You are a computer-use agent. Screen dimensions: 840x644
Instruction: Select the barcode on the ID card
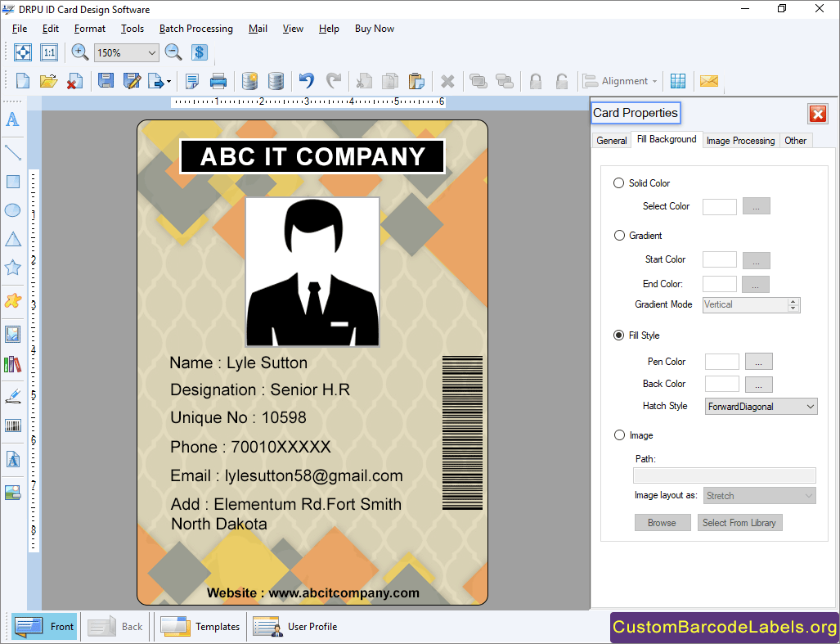click(x=462, y=432)
